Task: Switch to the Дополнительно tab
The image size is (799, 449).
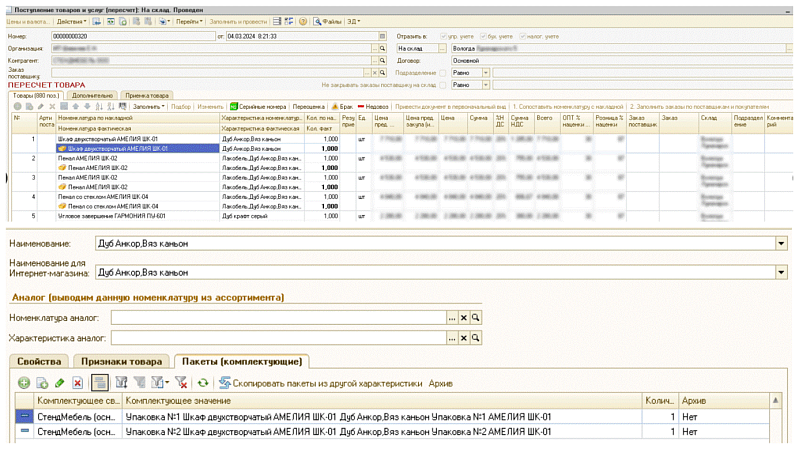Action: (92, 95)
